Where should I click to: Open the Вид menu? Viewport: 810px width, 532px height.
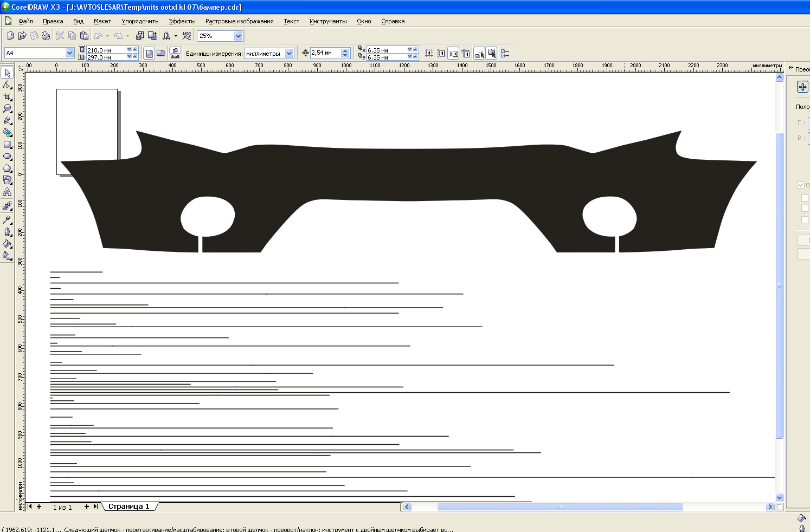tap(78, 21)
